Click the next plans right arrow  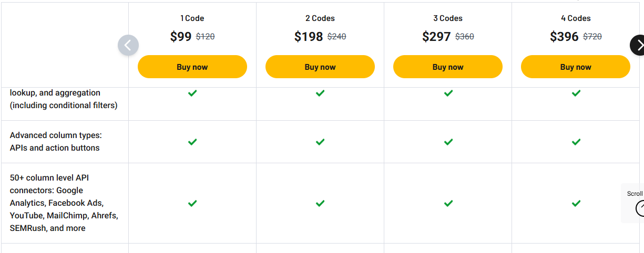tap(639, 45)
